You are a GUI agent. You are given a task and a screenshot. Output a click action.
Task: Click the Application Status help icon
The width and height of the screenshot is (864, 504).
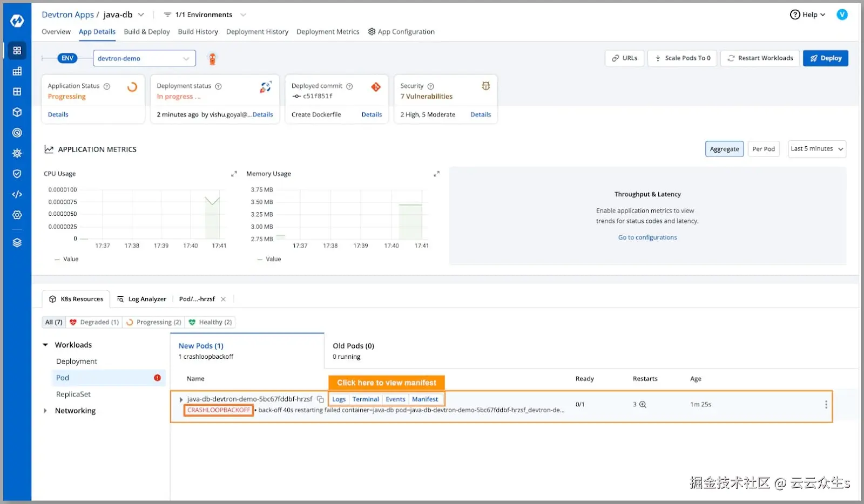click(x=107, y=86)
